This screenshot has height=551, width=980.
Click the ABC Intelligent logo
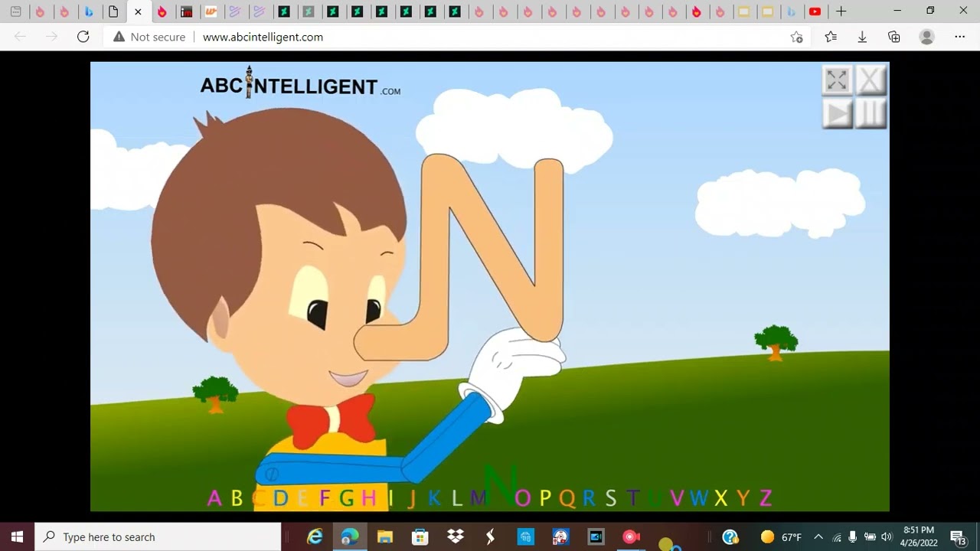click(x=300, y=83)
